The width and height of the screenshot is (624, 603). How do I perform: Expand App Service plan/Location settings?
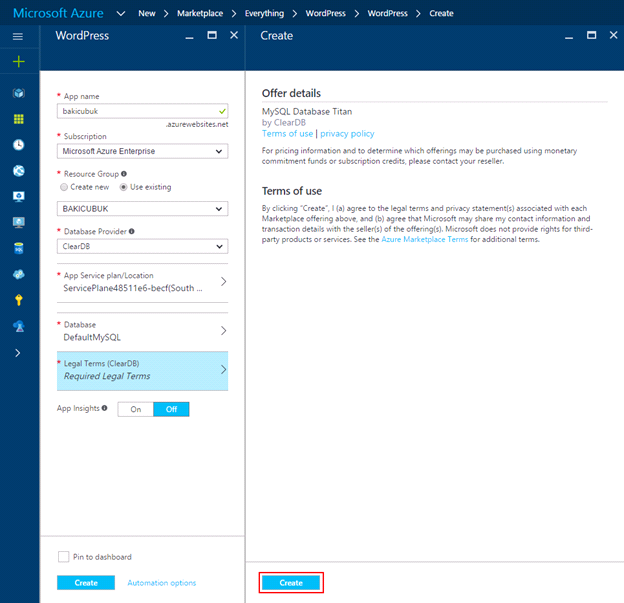(142, 283)
